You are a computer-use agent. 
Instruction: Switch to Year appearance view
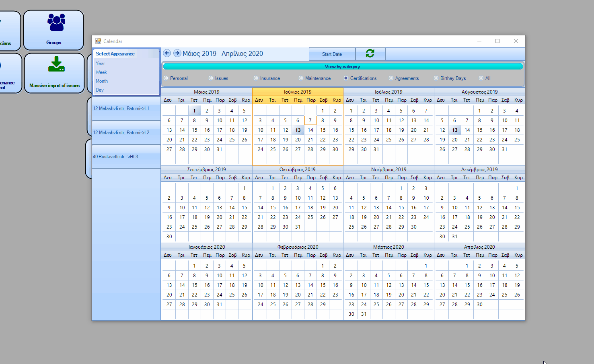[x=100, y=63]
